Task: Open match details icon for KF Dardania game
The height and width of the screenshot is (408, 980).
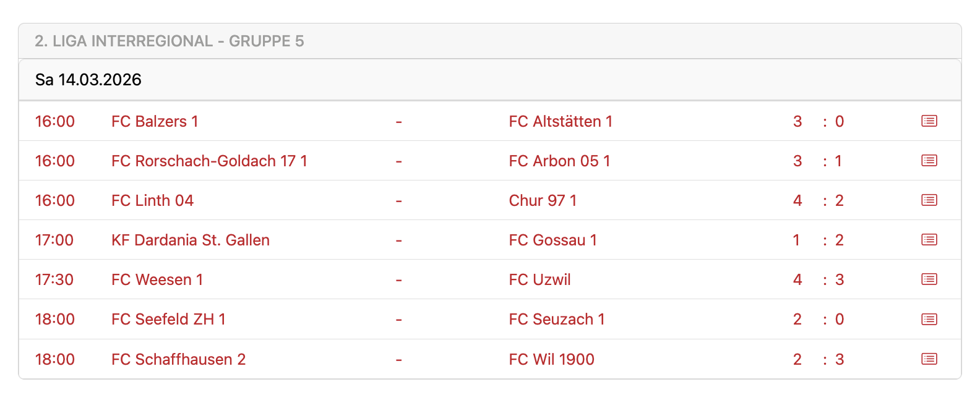Action: 929,240
